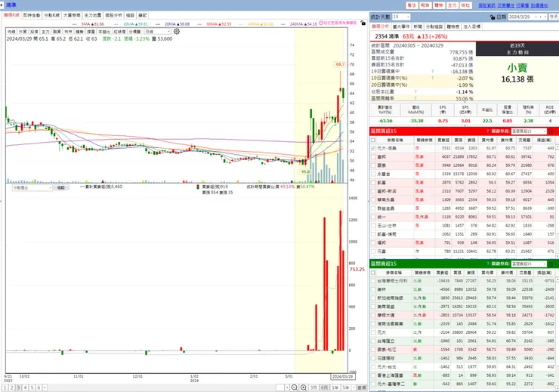Tick the select-all checkbox in the sell table header

tap(373, 273)
